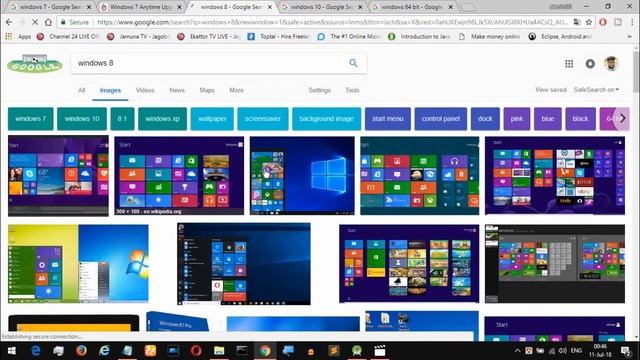Open the command prompt taskbar icon
This screenshot has width=640, height=360.
[242, 351]
